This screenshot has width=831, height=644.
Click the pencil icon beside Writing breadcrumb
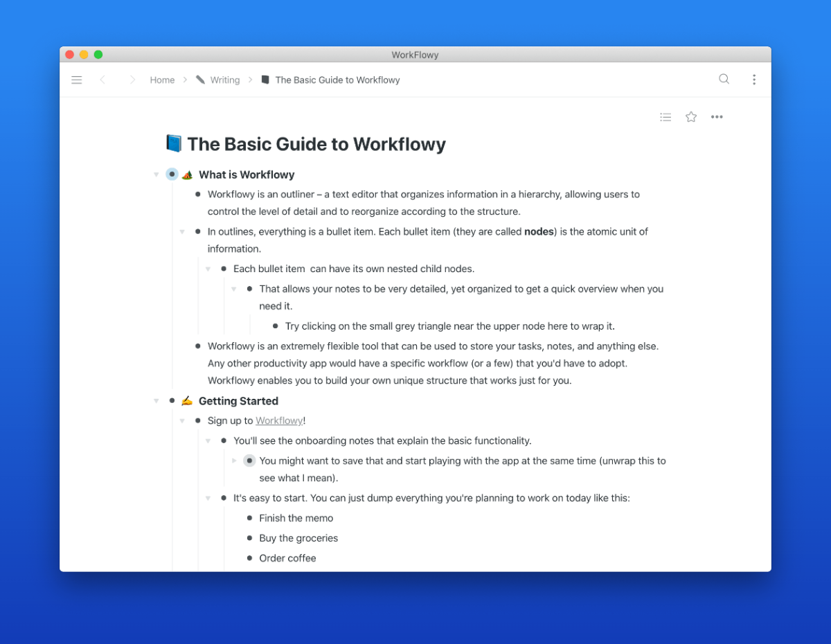coord(200,80)
